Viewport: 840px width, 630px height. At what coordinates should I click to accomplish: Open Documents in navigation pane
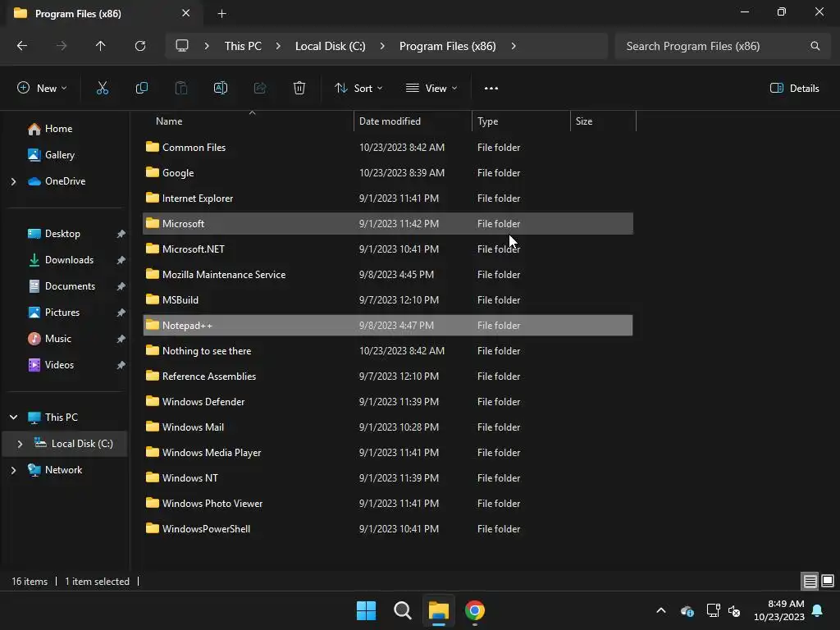[x=71, y=286]
